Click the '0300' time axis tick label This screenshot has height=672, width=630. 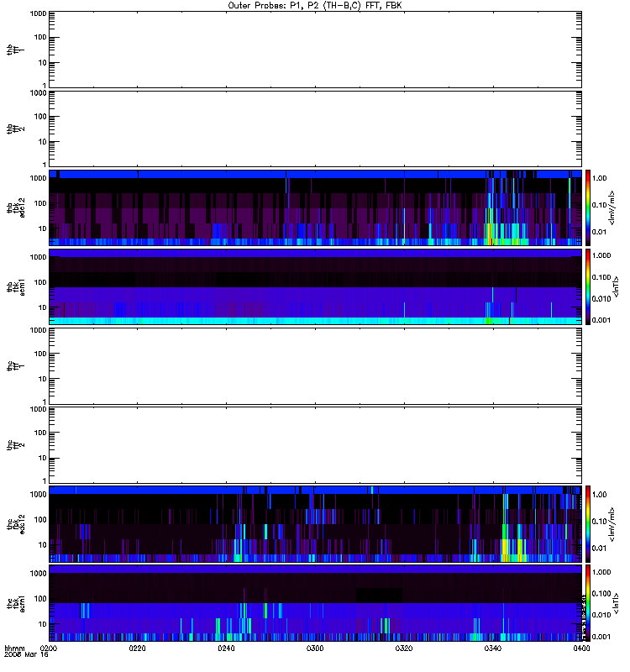(x=315, y=648)
